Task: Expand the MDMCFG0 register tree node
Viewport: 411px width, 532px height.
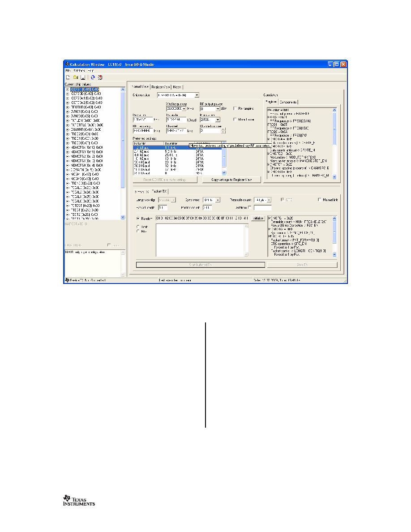Action: click(x=68, y=166)
